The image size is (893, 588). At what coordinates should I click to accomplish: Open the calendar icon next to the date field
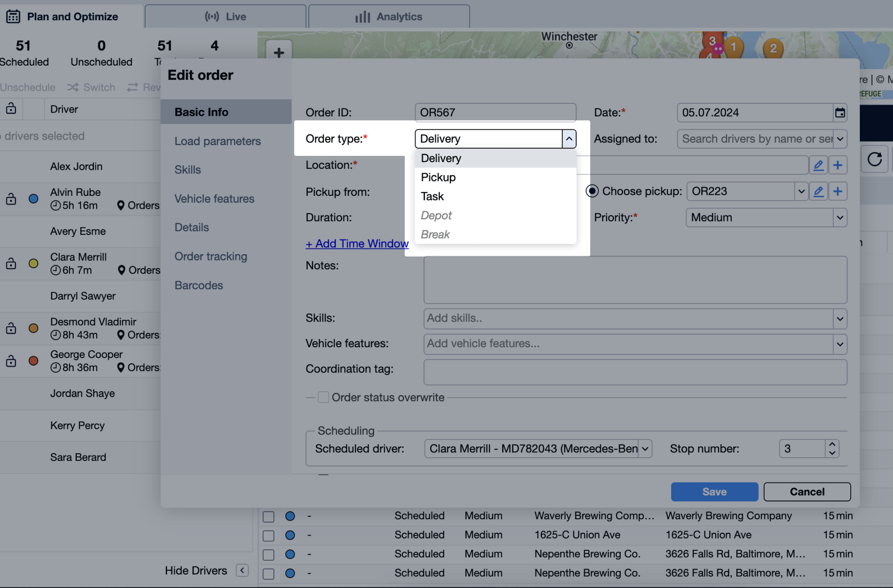point(840,112)
